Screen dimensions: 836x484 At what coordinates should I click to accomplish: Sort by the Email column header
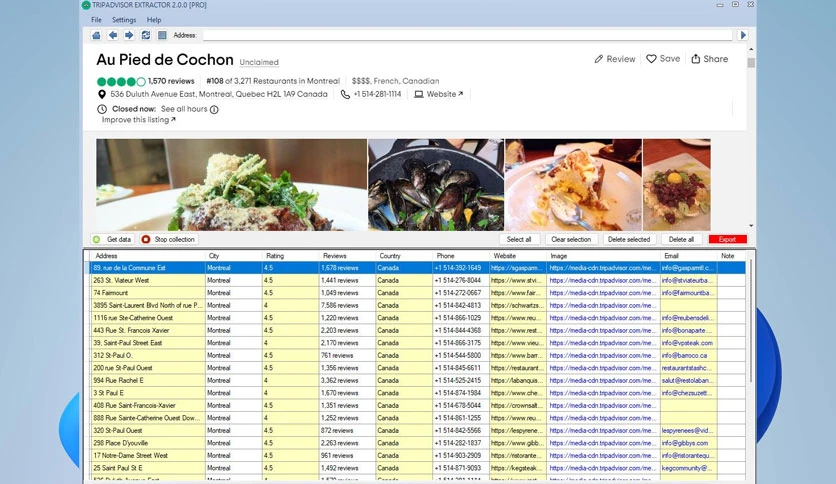point(689,256)
